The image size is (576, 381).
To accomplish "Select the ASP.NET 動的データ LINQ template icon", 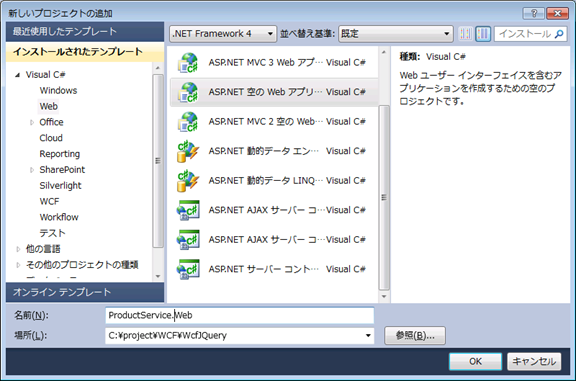I will tap(188, 181).
